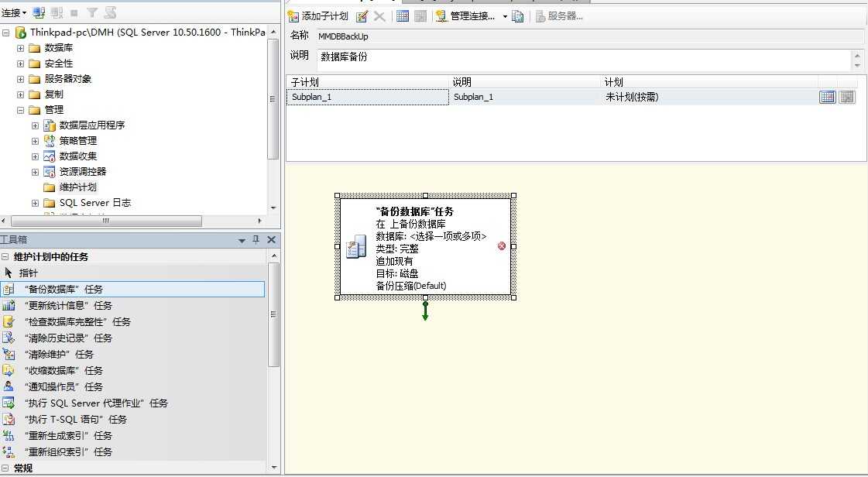
Task: Click the 服务器... button
Action: click(558, 16)
